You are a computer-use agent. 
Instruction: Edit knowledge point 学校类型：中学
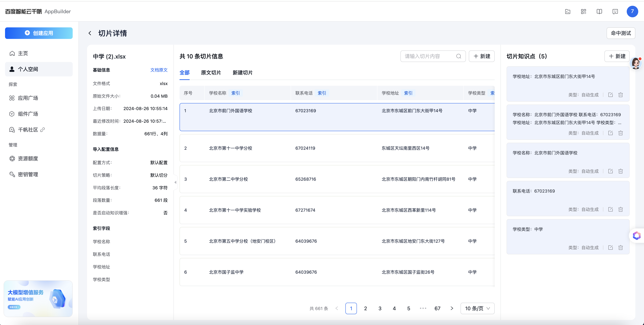click(x=611, y=248)
